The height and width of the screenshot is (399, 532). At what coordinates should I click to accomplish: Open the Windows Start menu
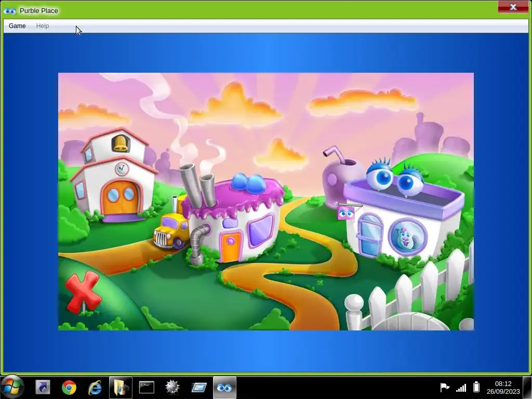(12, 387)
